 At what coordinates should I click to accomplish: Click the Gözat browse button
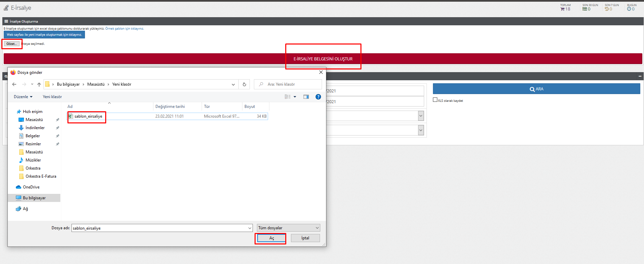[11, 44]
